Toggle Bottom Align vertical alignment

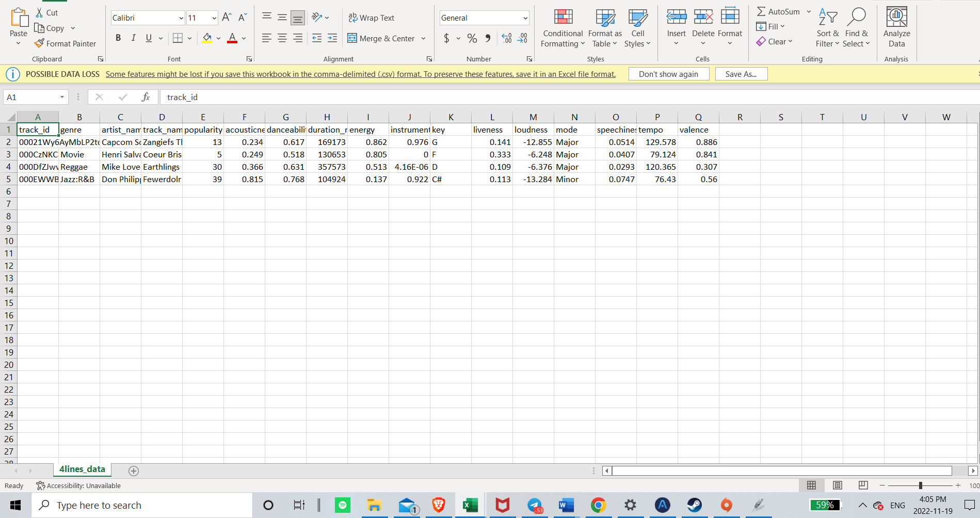298,18
